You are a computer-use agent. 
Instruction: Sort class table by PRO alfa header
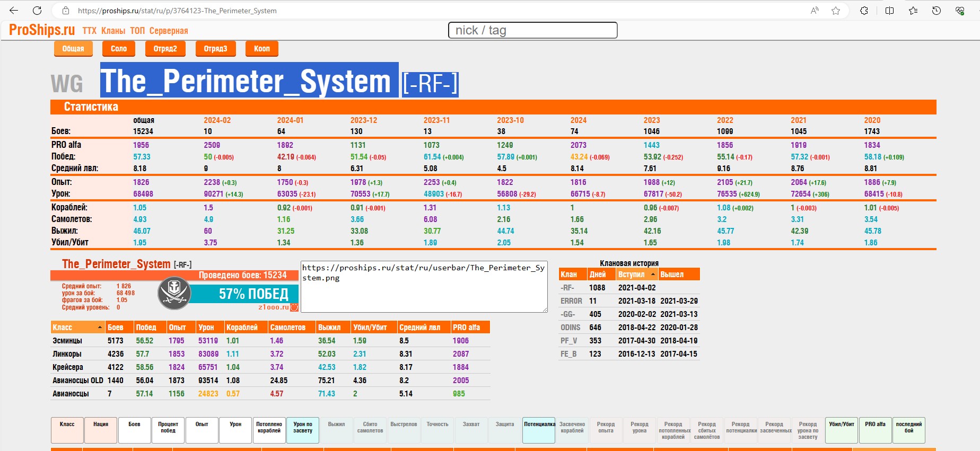tap(470, 328)
